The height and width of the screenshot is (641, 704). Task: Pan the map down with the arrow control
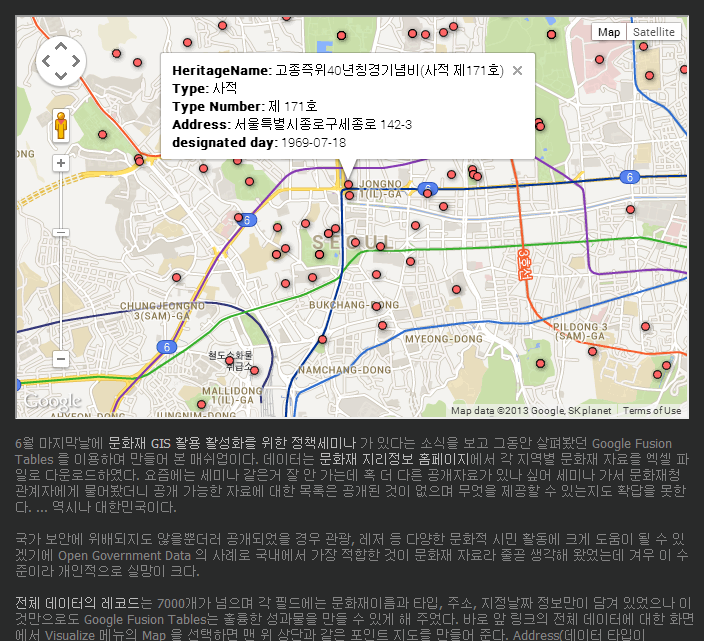61,76
